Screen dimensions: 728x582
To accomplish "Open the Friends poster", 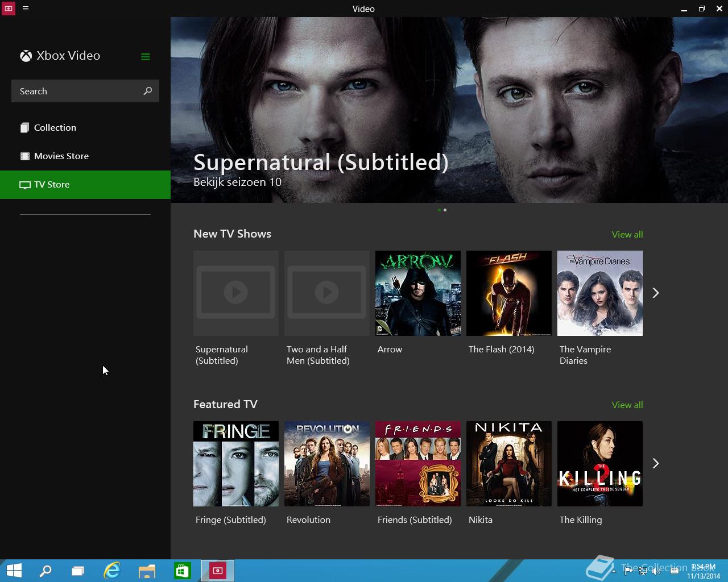I will pos(418,464).
